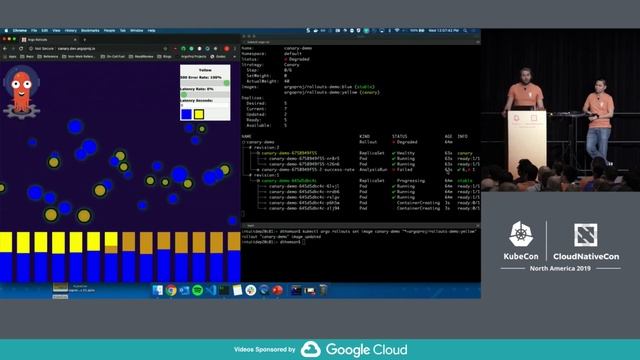Open the Trash in the Dock

[x=323, y=290]
